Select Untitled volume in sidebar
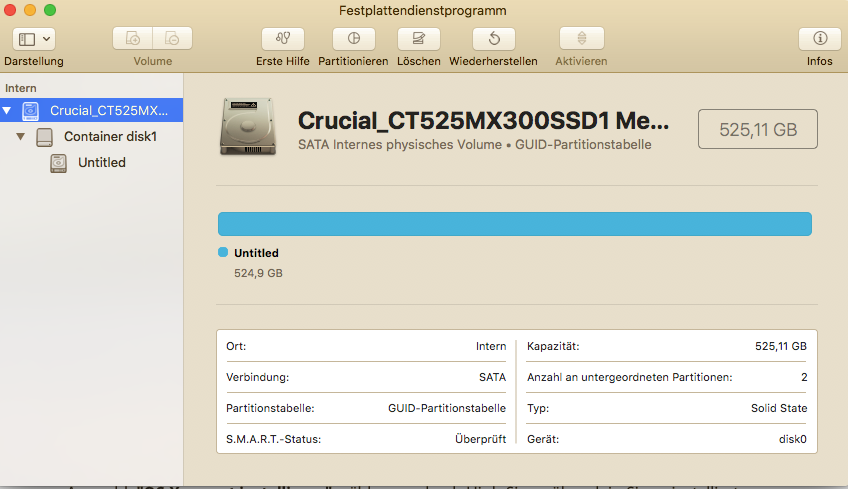The width and height of the screenshot is (848, 489). point(91,162)
